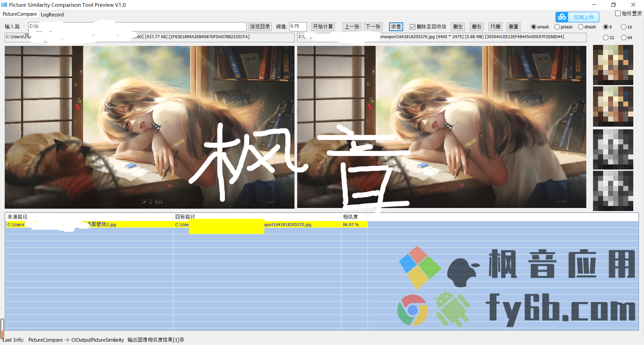Click the right target image preview
644x345 pixels.
(441, 127)
